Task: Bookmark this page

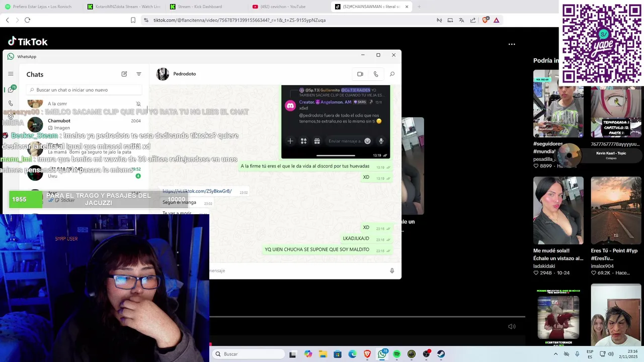Action: click(133, 20)
